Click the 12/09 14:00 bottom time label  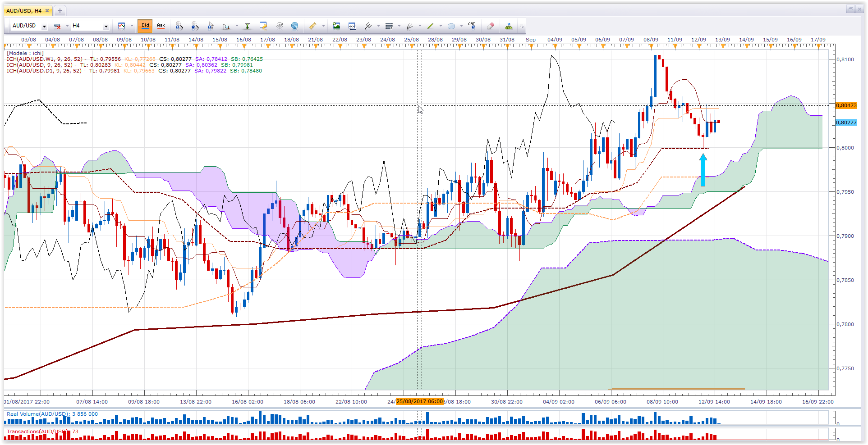coord(714,402)
